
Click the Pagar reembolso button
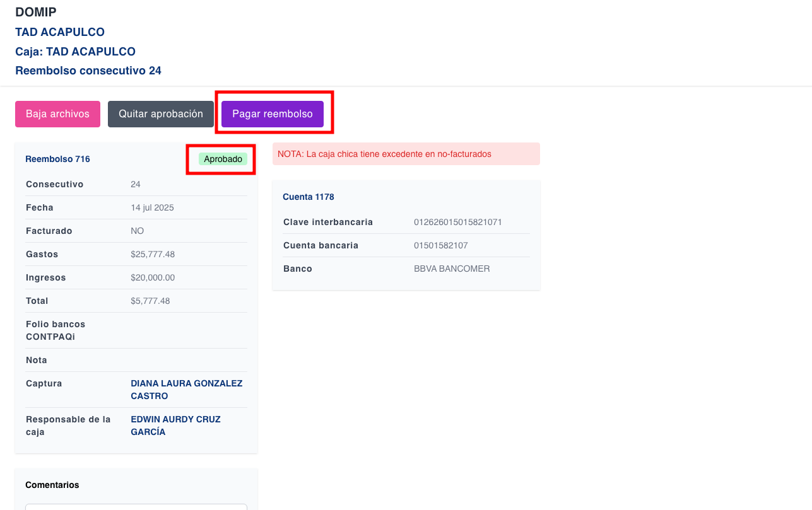tap(272, 114)
